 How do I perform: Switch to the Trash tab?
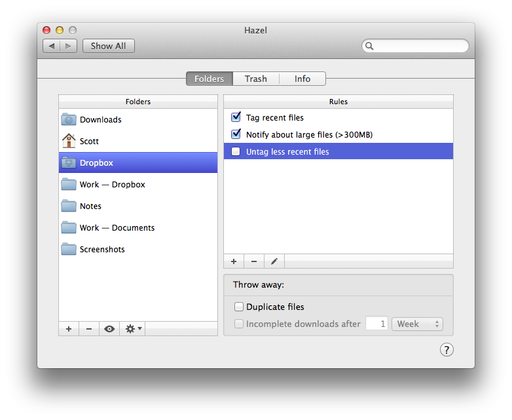[x=256, y=79]
